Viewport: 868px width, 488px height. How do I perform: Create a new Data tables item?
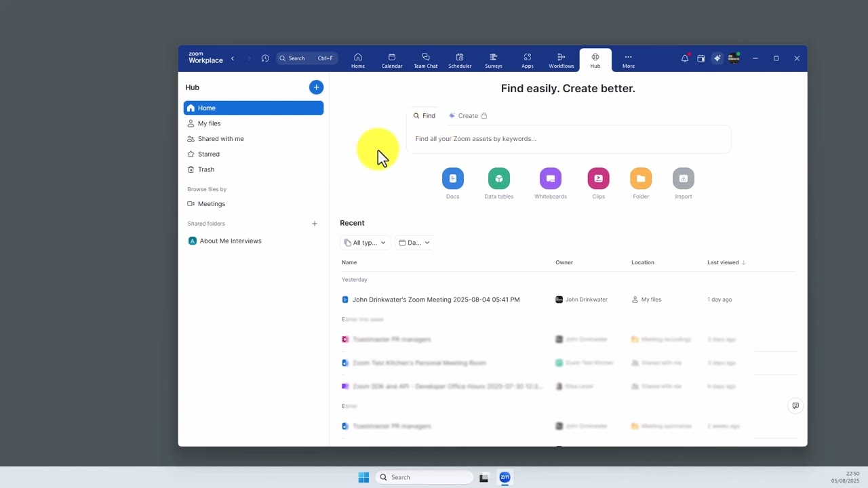coord(499,179)
